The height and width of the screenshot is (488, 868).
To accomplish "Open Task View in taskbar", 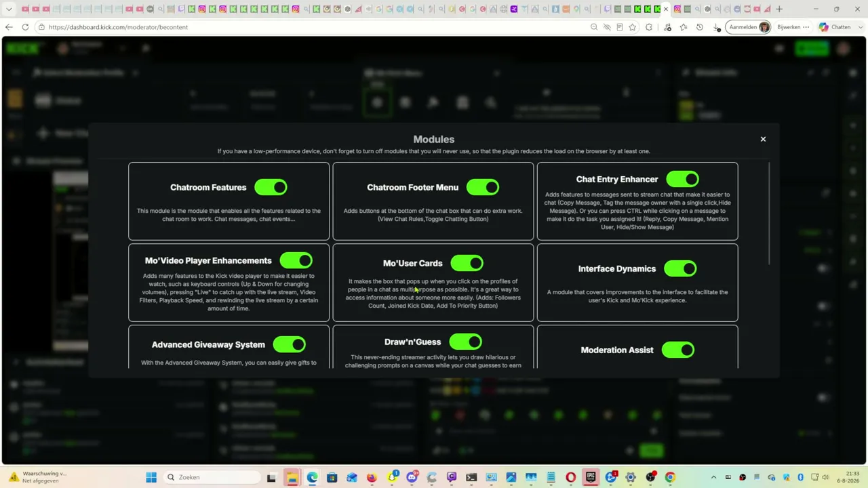I will pos(271,477).
